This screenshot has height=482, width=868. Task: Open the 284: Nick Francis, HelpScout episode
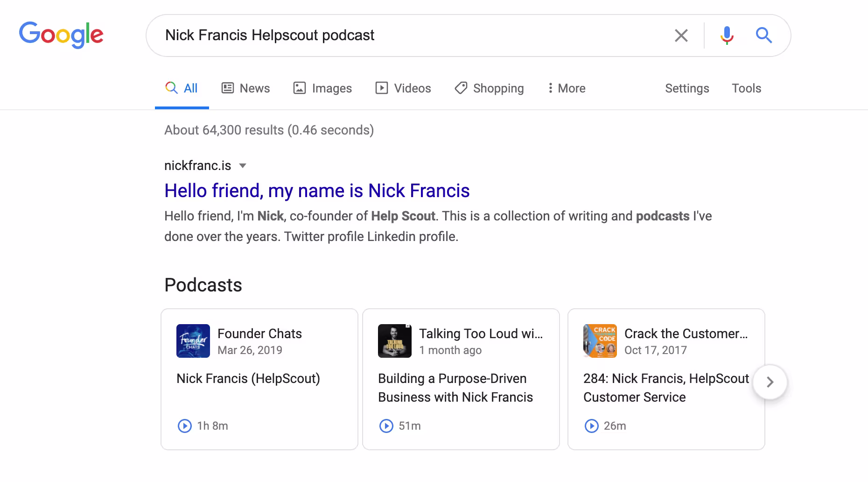pyautogui.click(x=666, y=388)
